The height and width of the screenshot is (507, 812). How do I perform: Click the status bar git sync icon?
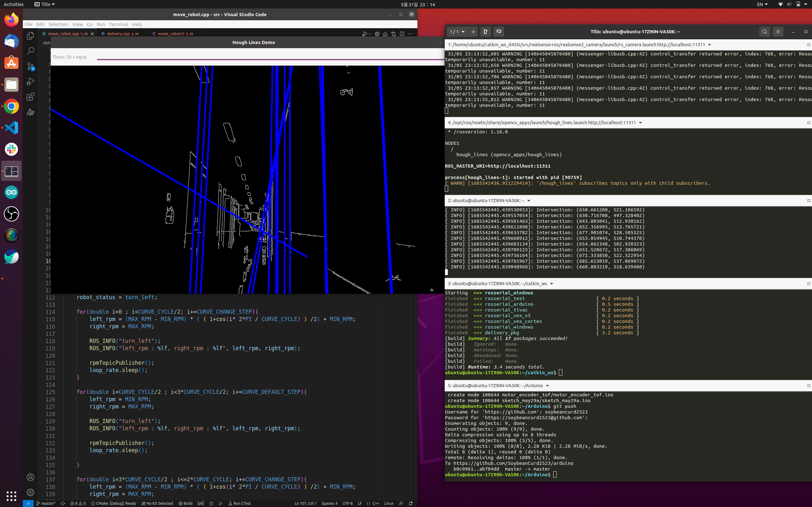point(62,503)
